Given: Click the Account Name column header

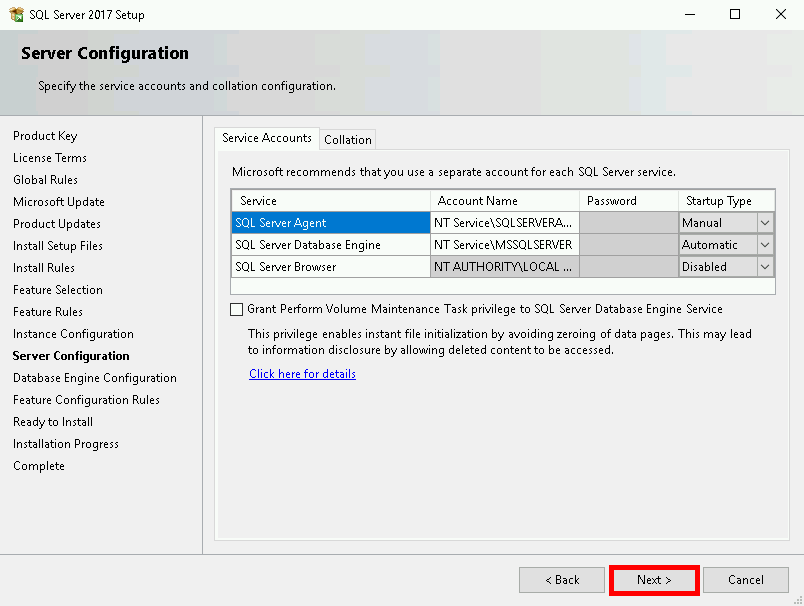Looking at the screenshot, I should (x=504, y=201).
